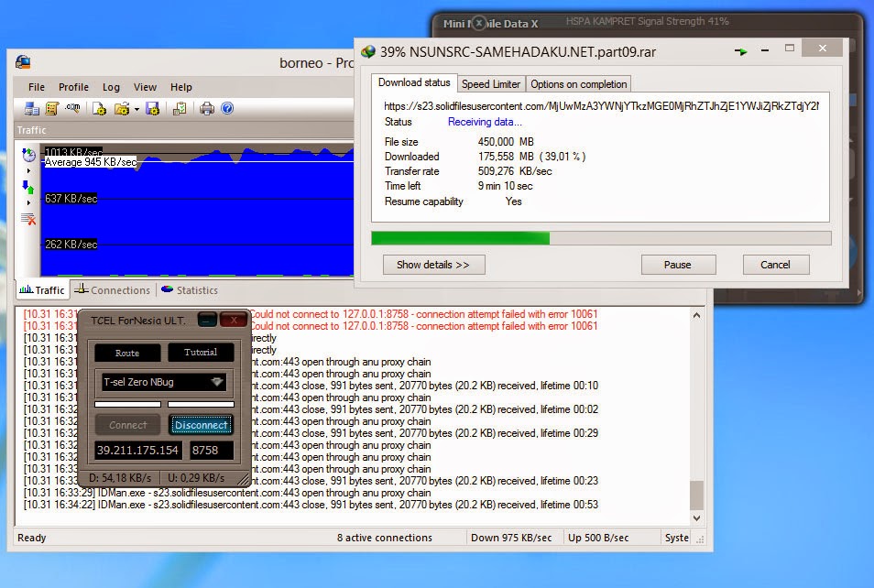Click Transfer rate value 509,276 KB/sec
The height and width of the screenshot is (588, 874).
(515, 171)
